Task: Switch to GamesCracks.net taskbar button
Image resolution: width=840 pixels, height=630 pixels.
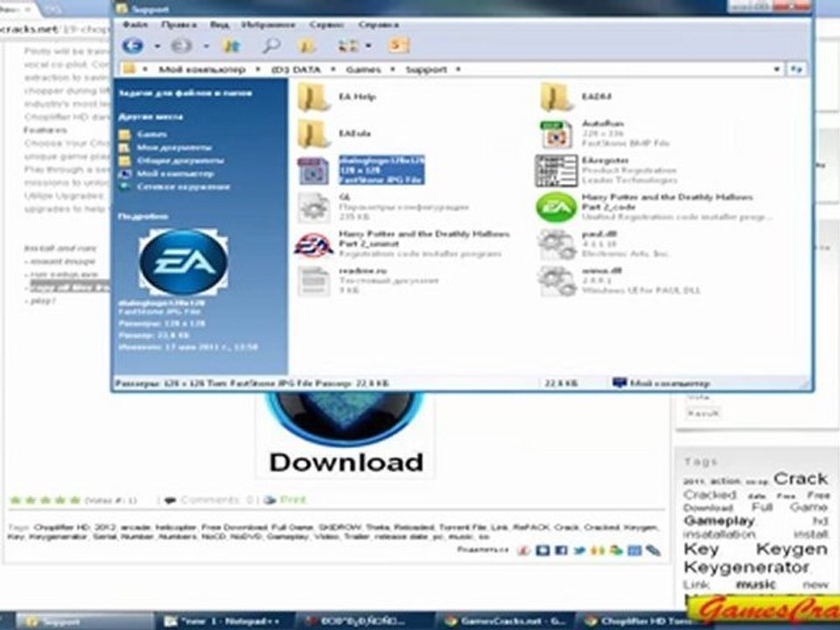Action: tap(504, 621)
